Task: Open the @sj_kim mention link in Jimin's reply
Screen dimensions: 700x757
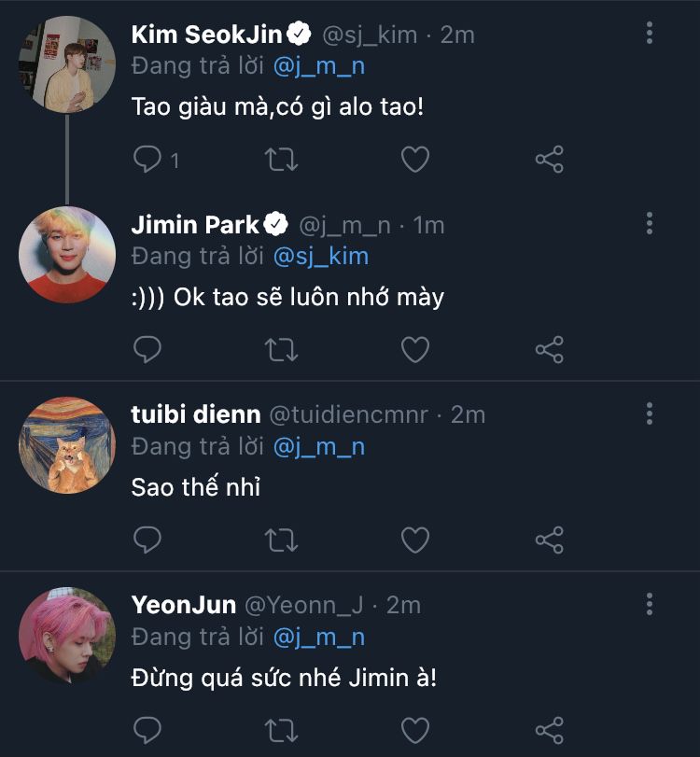Action: [321, 256]
